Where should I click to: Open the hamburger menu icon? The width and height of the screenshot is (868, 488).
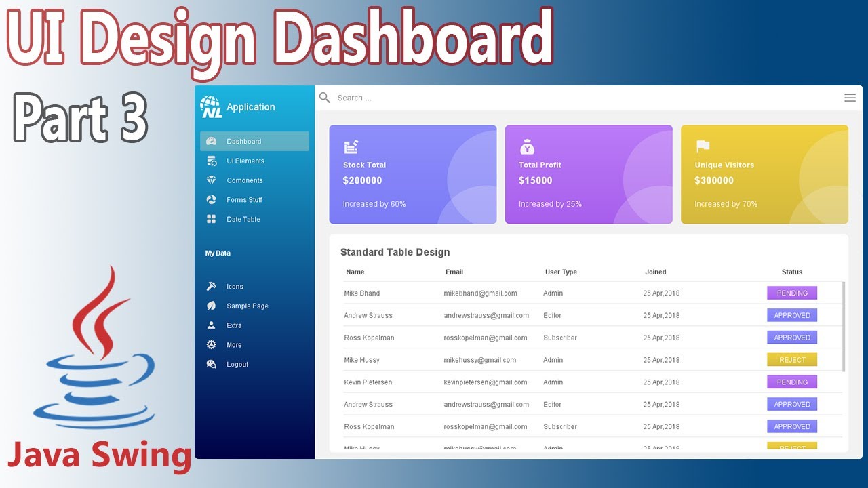(850, 98)
